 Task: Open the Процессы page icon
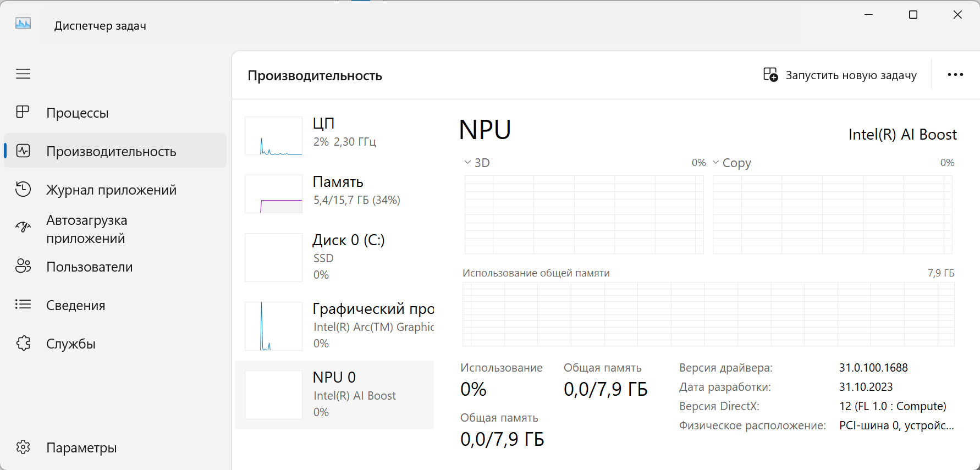coord(23,112)
